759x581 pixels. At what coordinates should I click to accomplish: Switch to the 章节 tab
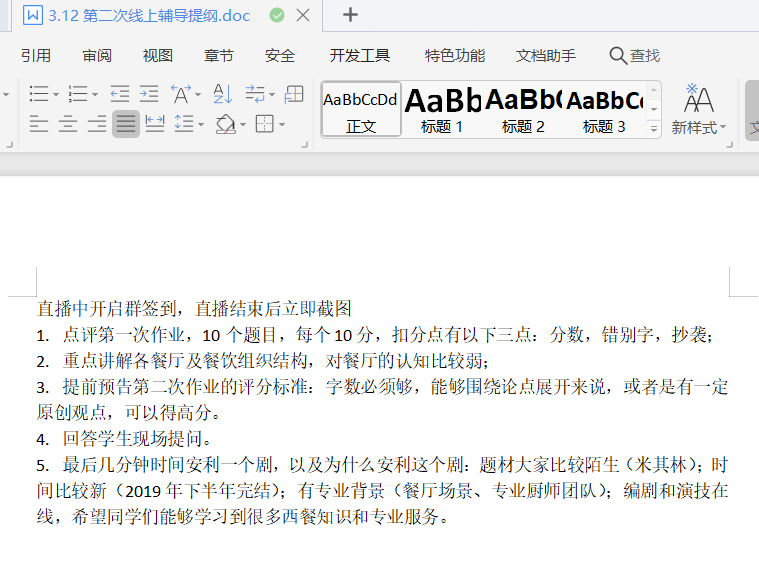(219, 56)
